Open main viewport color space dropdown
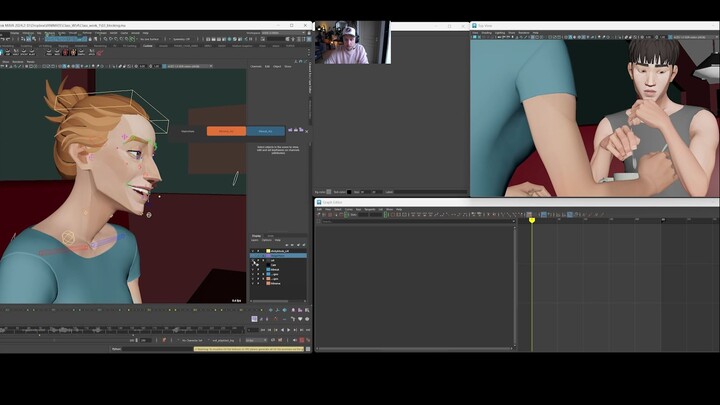The image size is (720, 405). point(188,66)
